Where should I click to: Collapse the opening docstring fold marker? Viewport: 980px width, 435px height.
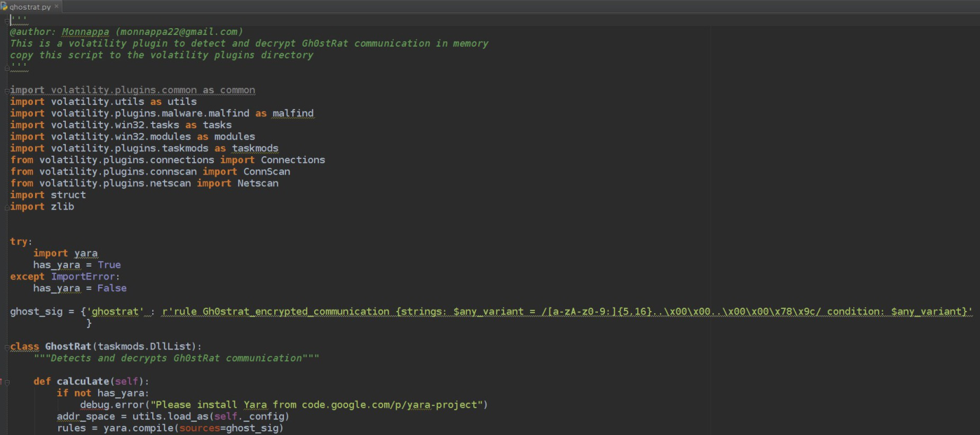(7, 20)
